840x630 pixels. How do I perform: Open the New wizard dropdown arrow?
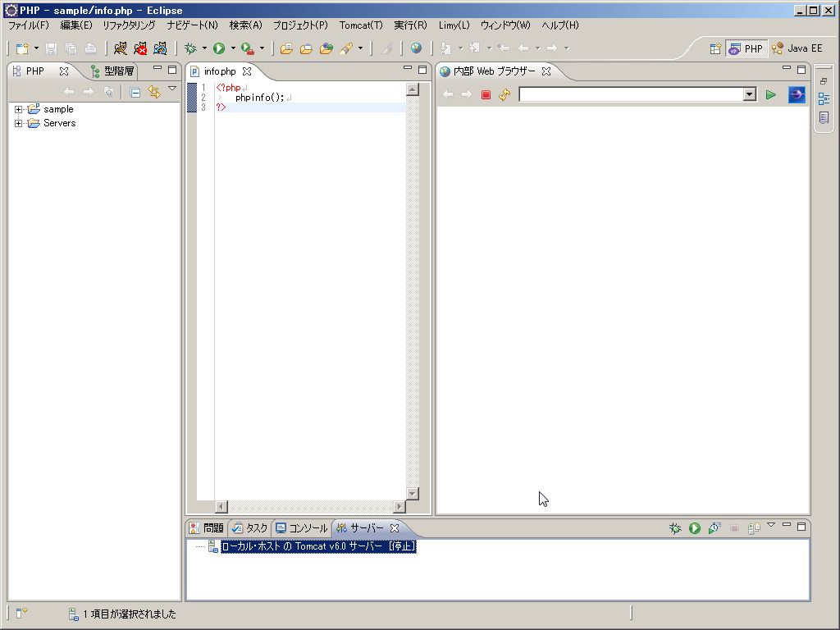click(36, 48)
